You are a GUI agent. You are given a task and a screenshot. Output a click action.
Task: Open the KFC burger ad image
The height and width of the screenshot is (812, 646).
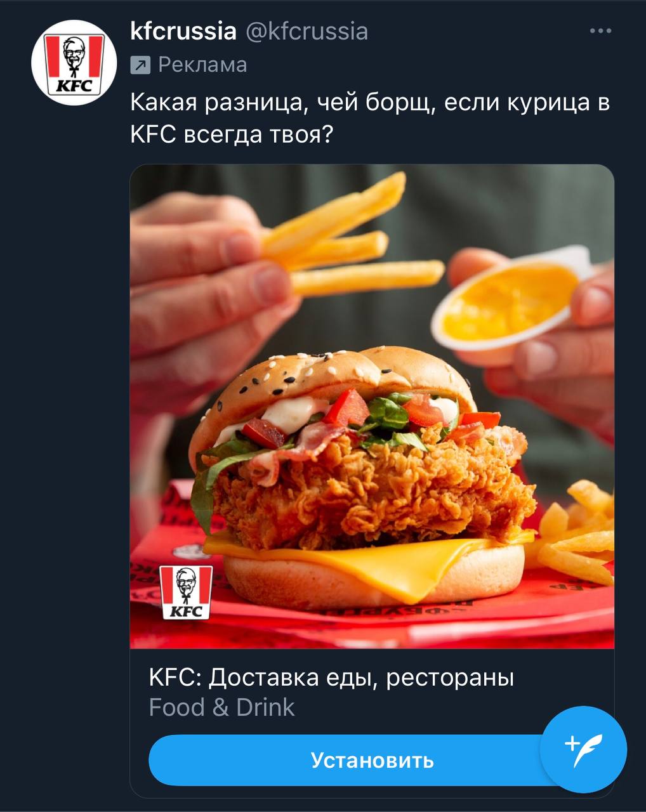[x=372, y=407]
